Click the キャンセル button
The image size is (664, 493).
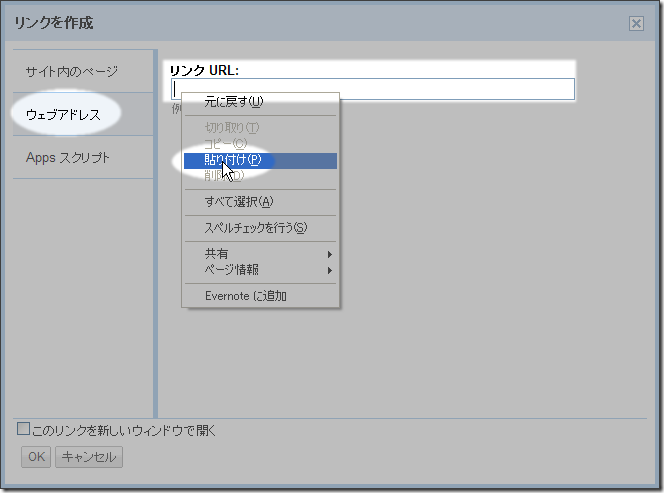coord(89,457)
